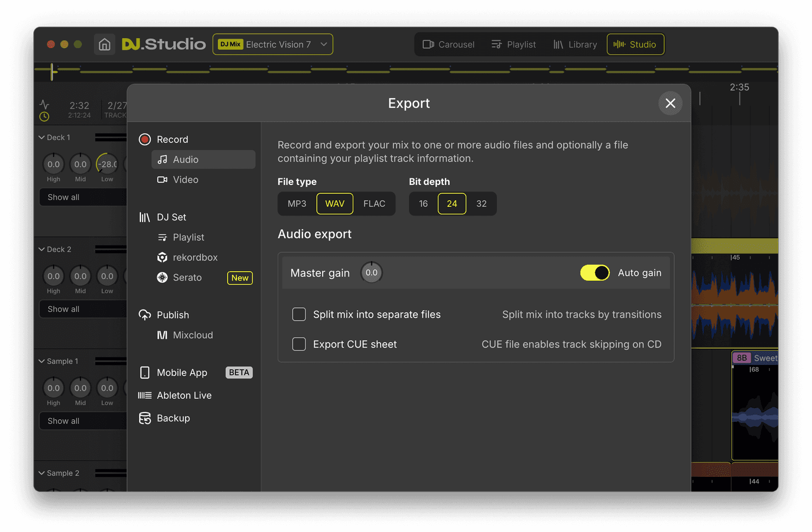The width and height of the screenshot is (812, 532).
Task: Click the Deck 1 Mid EQ knob
Action: 80,164
